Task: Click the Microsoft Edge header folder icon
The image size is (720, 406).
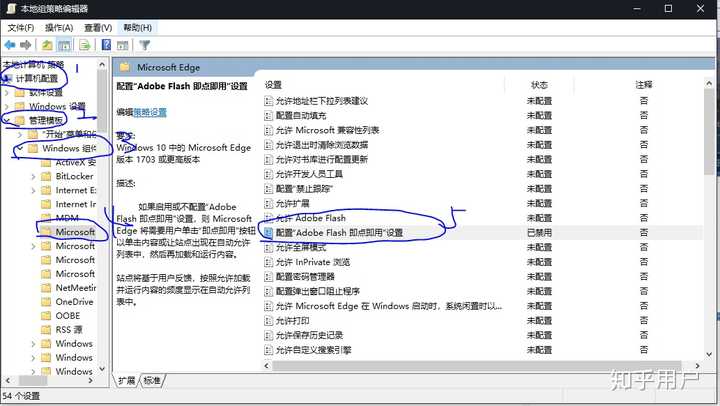Action: (x=125, y=68)
